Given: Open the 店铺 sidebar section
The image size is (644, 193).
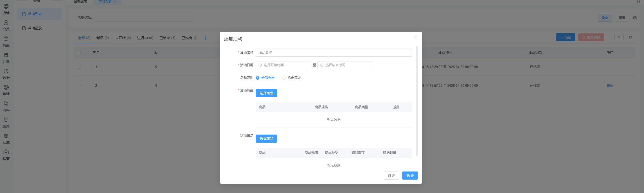Looking at the screenshot, I should point(6,9).
